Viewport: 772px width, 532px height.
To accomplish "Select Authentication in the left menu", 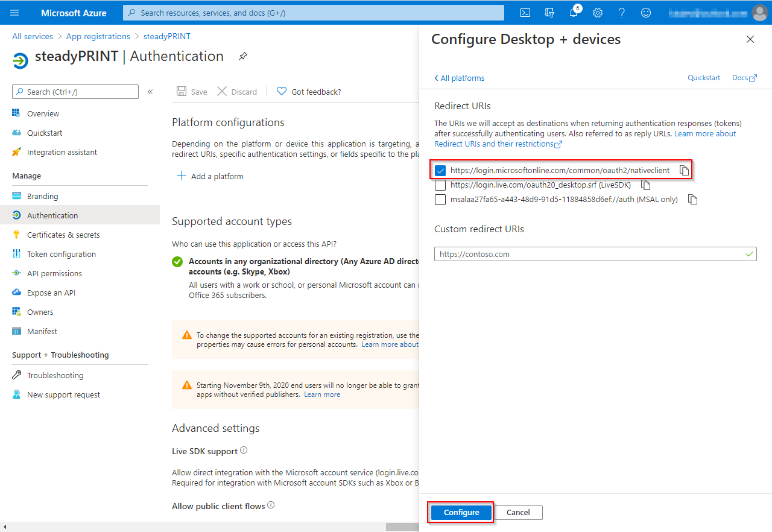I will [80, 215].
